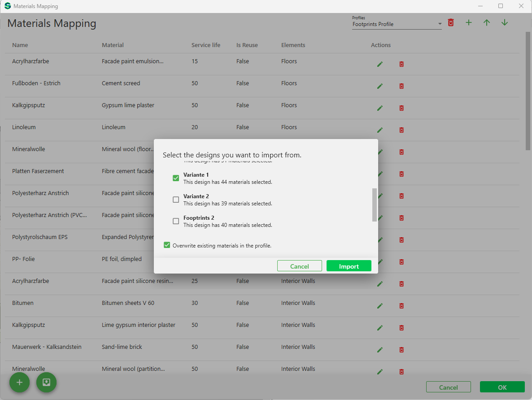Image resolution: width=532 pixels, height=400 pixels.
Task: Edit the Fußboden - Estrich material row
Action: coord(380,86)
